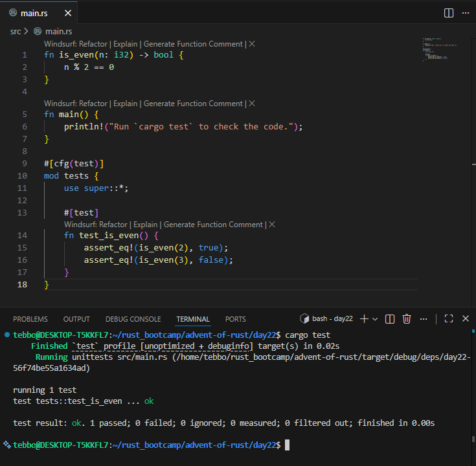This screenshot has width=476, height=466.
Task: Click the code minimap preview
Action: (439, 49)
